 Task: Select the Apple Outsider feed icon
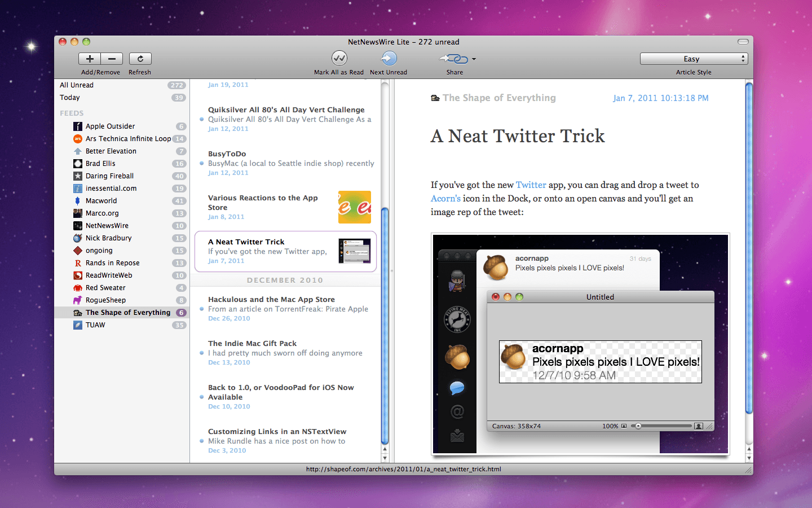78,126
